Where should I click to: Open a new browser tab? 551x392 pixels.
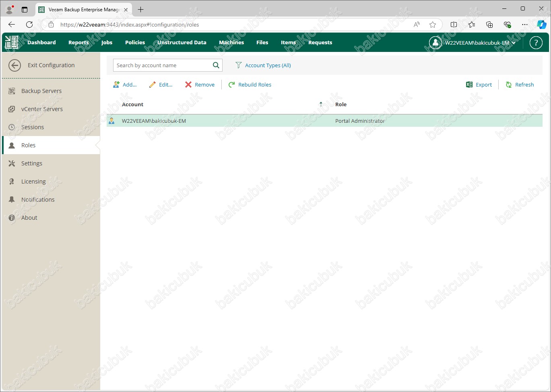pos(140,9)
